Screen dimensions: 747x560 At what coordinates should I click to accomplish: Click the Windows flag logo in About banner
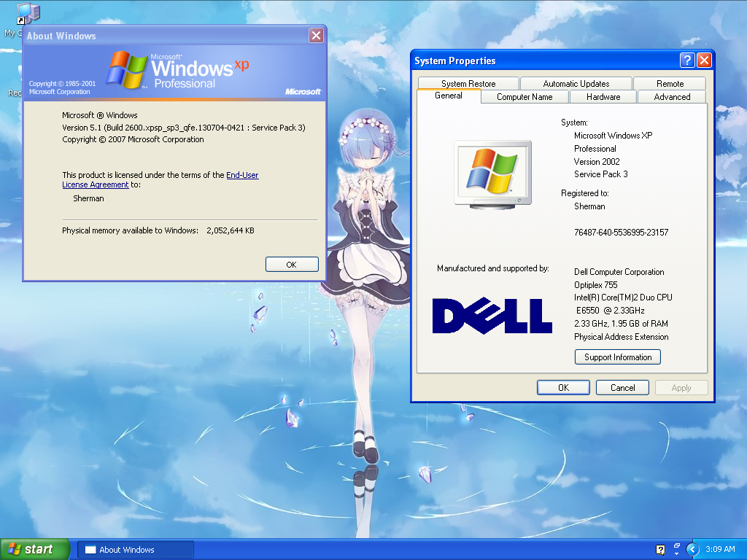tap(127, 70)
